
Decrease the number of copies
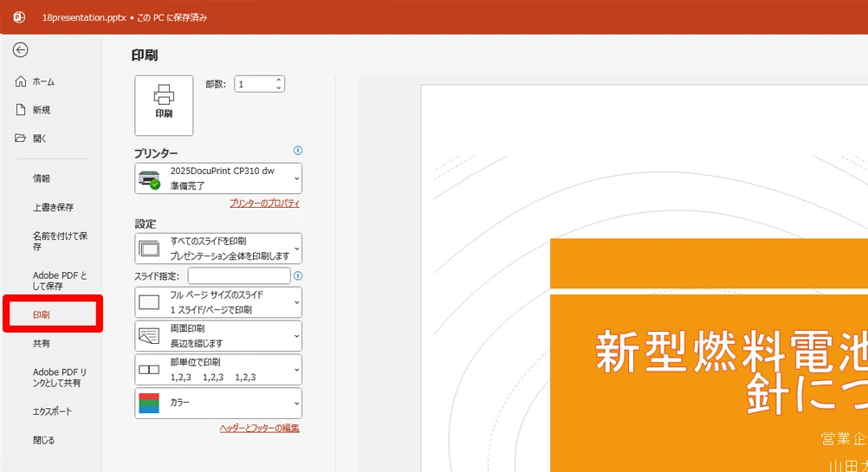tap(278, 88)
